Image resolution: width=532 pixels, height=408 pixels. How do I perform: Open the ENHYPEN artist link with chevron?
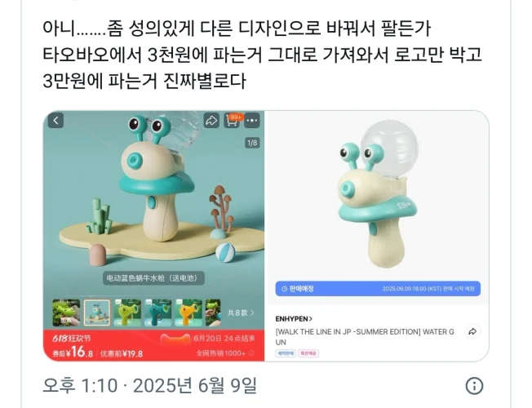point(294,319)
